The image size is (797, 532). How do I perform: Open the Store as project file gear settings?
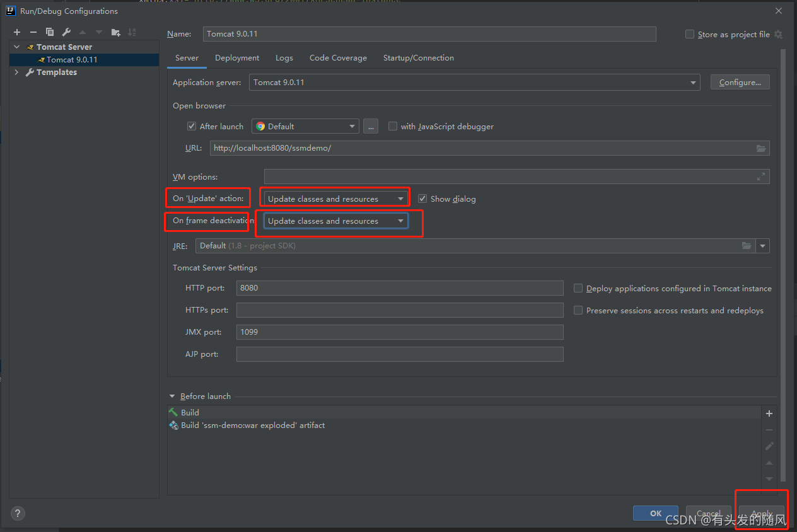pos(778,34)
